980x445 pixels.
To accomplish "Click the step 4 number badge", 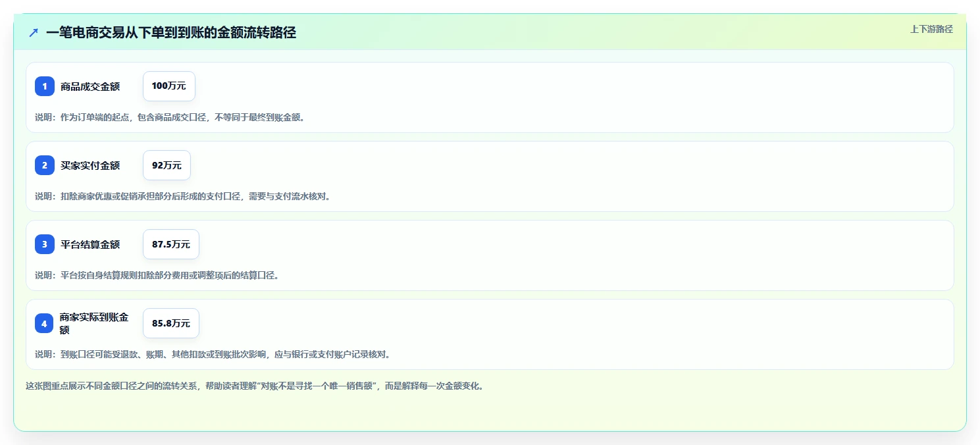I will tap(45, 323).
